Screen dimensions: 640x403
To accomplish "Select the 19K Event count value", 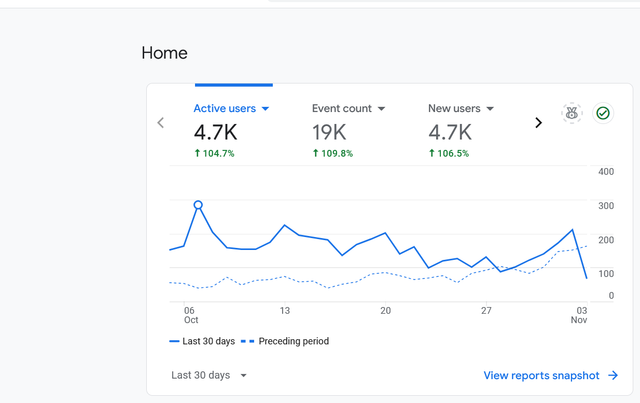I will (x=329, y=132).
